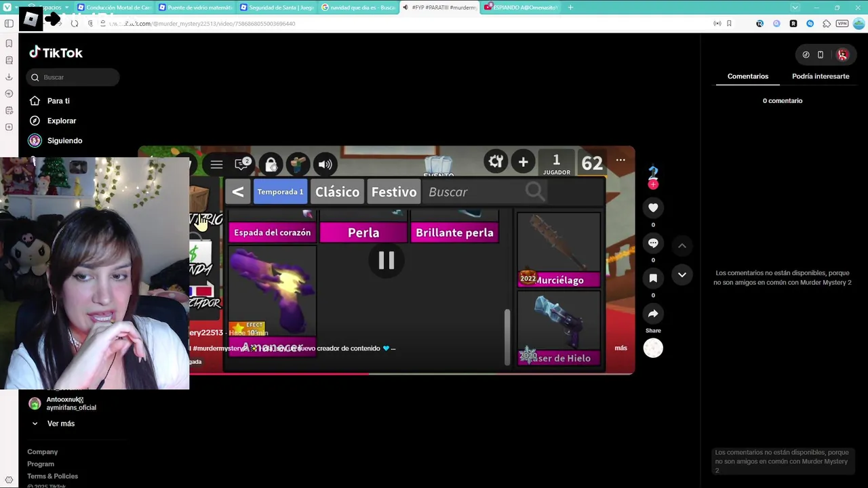868x488 pixels.
Task: Switch to 'Puente de vidrio matemáti' tab
Action: click(x=195, y=7)
